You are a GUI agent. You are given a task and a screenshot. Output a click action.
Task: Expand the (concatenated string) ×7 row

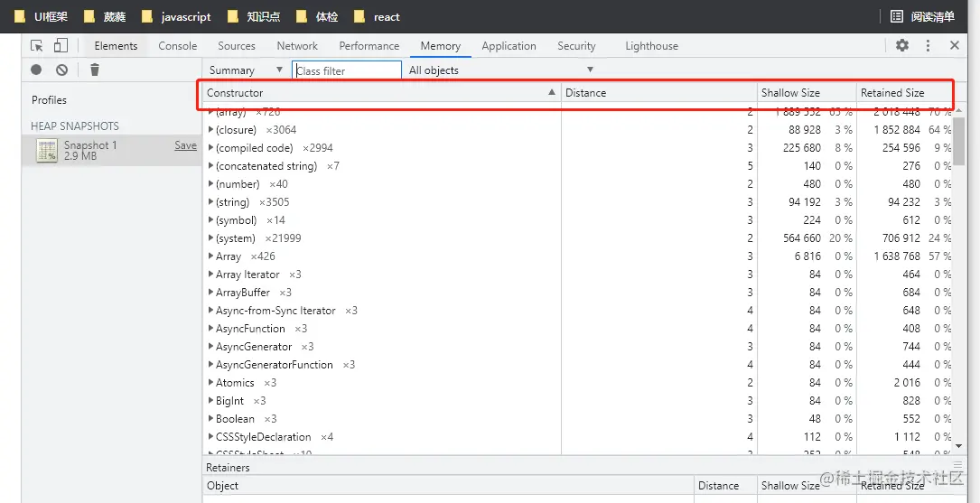[210, 166]
